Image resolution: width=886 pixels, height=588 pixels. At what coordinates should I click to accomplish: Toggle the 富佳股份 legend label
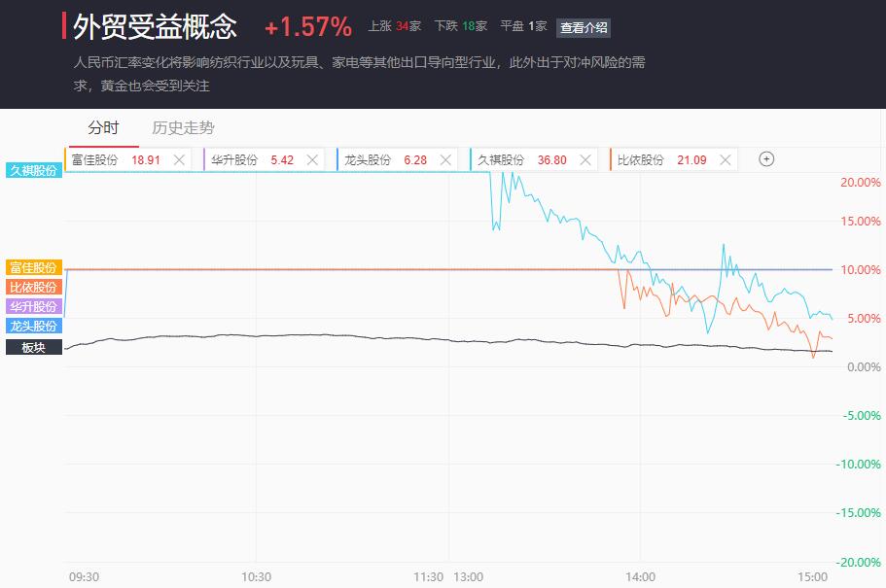(34, 267)
